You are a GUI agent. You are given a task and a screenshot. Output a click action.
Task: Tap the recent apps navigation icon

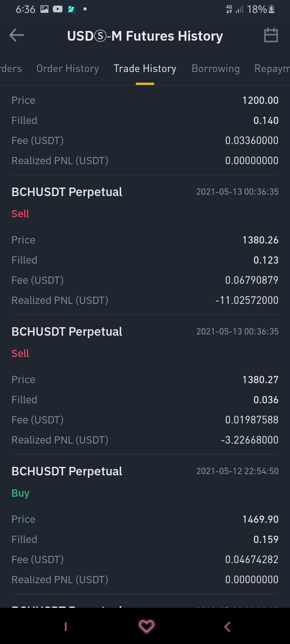tap(66, 627)
